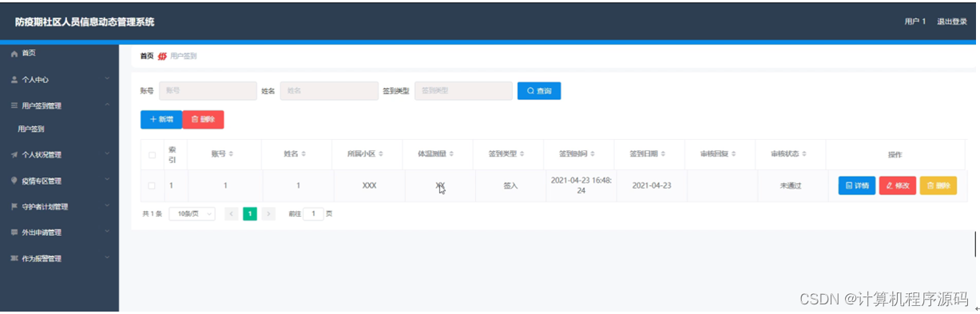This screenshot has width=980, height=314.
Task: Click the pin icon next to 疫情专区管理
Action: click(x=14, y=181)
